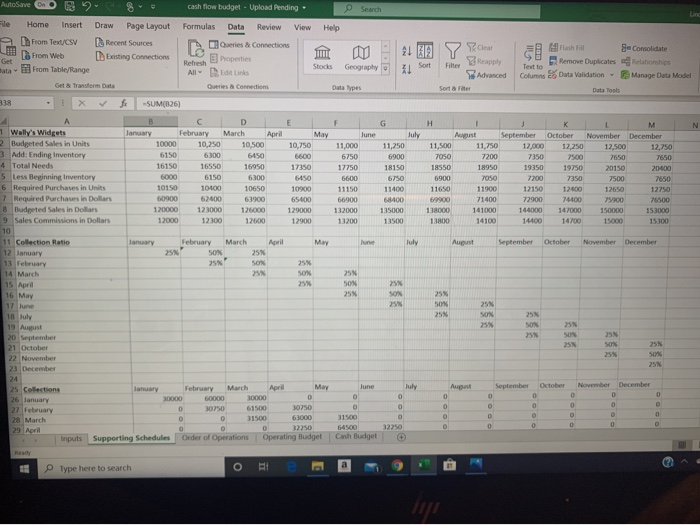Expand the Data Types gallery
Viewport: 700px width, 525px height.
click(386, 69)
